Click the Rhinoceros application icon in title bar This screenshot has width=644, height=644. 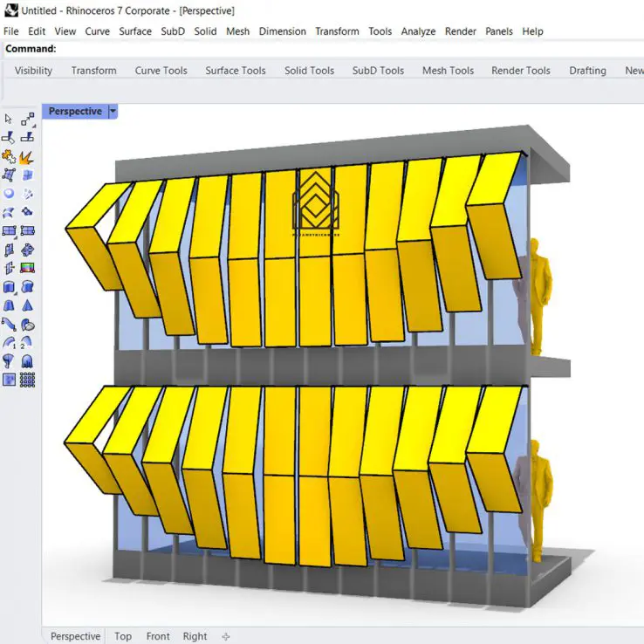11,11
